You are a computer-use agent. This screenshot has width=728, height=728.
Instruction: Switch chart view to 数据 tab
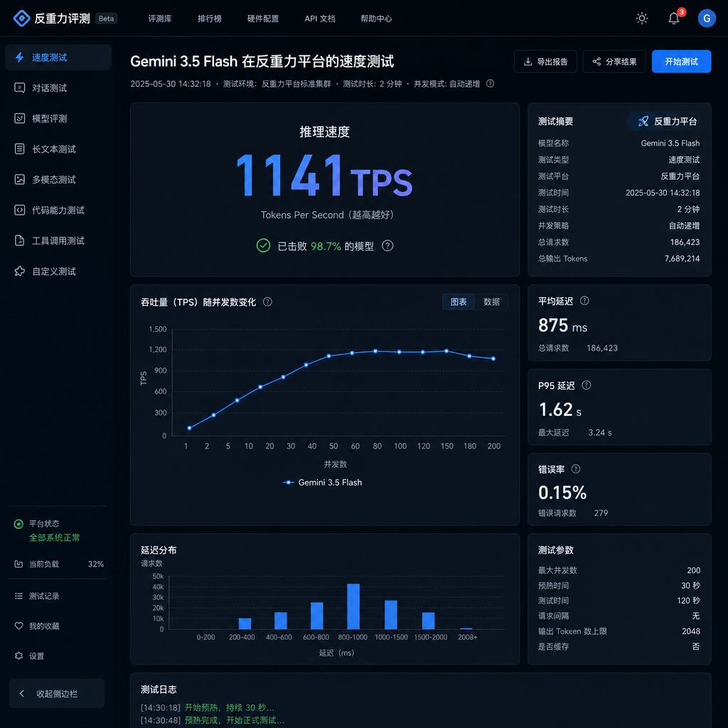492,302
